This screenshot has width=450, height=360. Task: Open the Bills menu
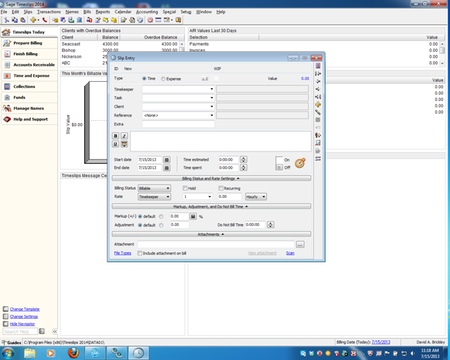click(87, 12)
